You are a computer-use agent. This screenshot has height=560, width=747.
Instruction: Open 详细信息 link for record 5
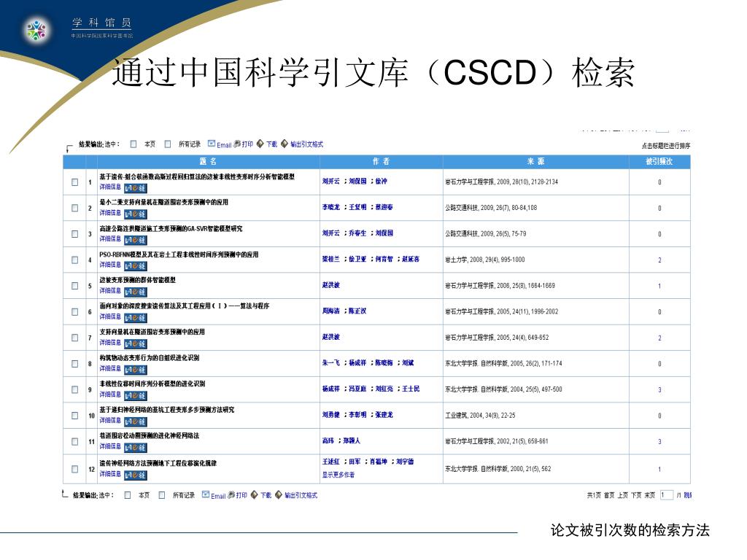[110, 290]
